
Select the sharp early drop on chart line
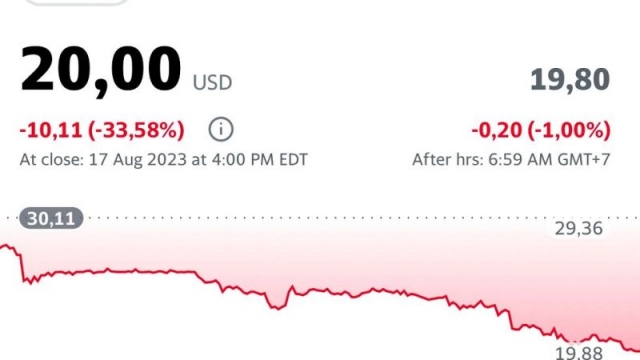click(x=21, y=267)
